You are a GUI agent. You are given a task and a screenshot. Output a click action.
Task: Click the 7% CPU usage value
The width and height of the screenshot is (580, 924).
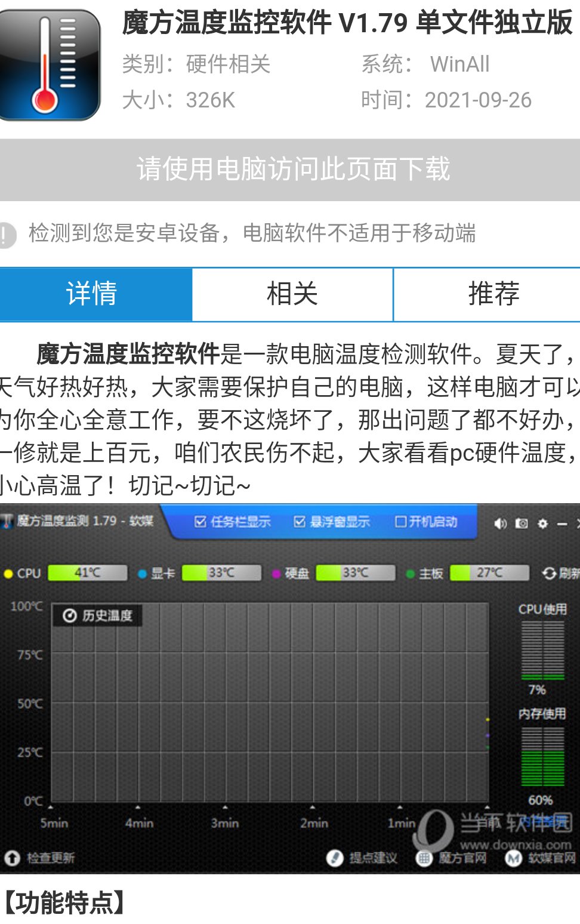pos(537,690)
